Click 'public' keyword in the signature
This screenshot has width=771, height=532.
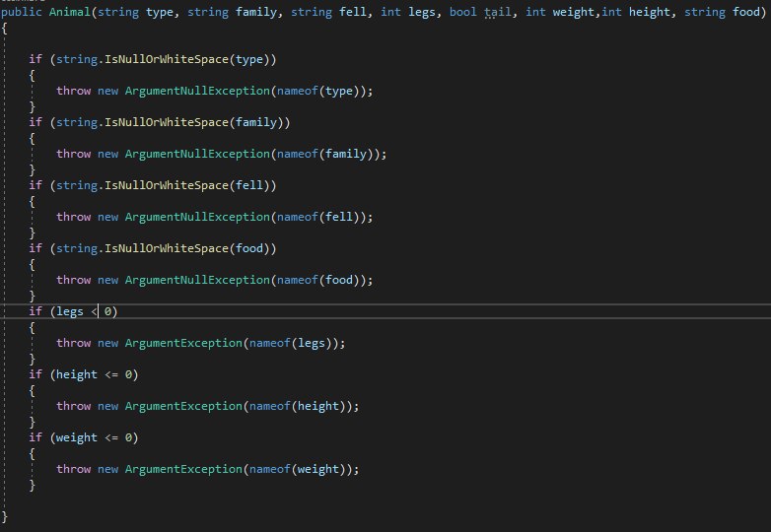pyautogui.click(x=21, y=12)
